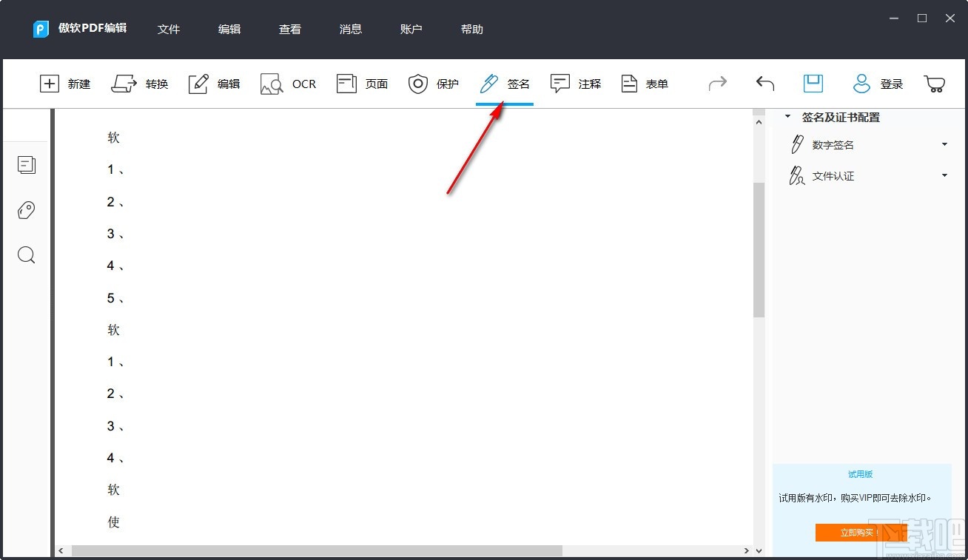Open the shopping cart
The image size is (968, 560).
coord(934,84)
